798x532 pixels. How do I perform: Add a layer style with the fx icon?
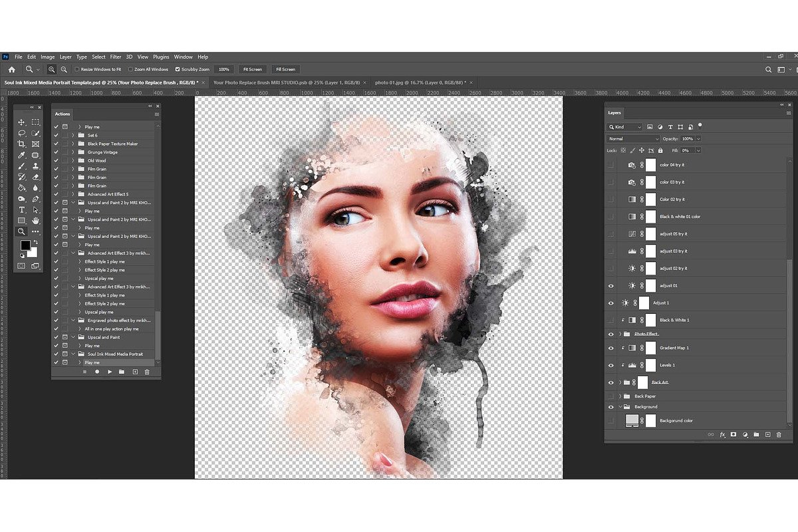[x=722, y=434]
